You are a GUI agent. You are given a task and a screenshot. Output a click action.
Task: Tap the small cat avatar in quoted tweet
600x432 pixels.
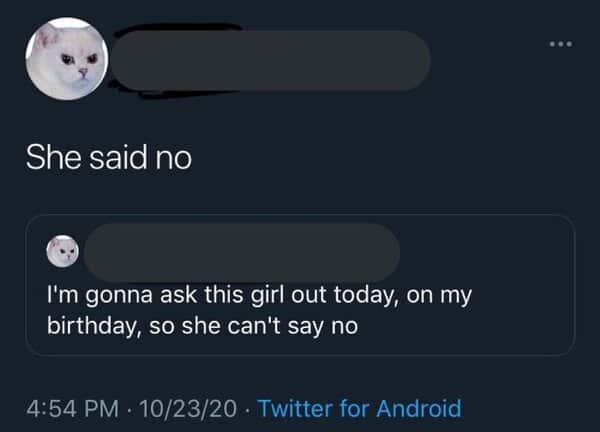(x=63, y=251)
